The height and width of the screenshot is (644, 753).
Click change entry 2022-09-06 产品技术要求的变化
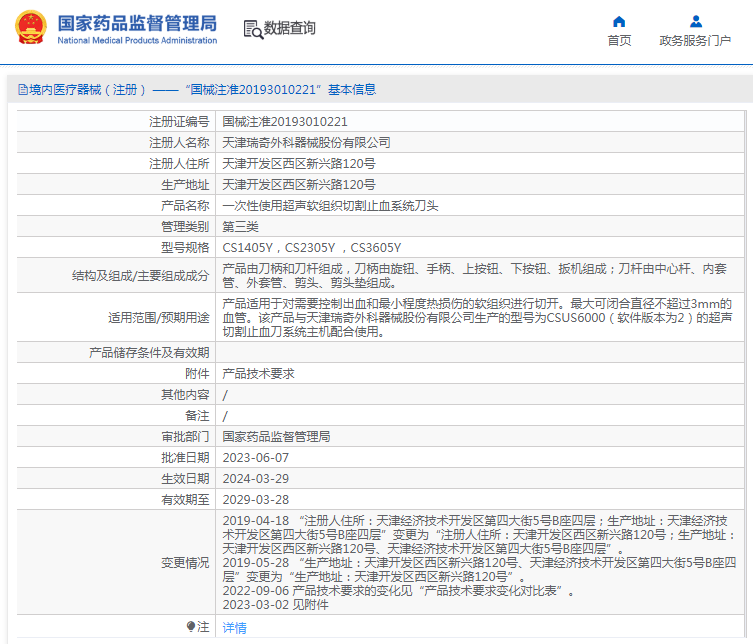point(399,591)
